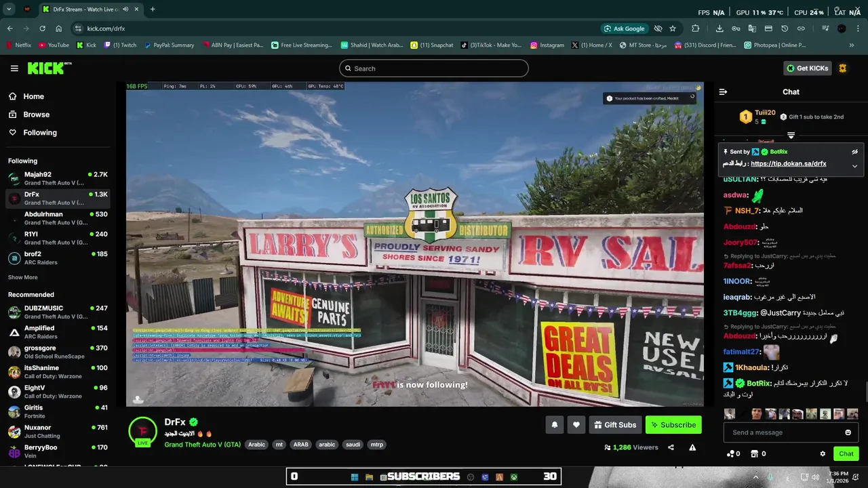Open recommended channel DUBZMUSIC
Screen dimensions: 868x488
57,312
